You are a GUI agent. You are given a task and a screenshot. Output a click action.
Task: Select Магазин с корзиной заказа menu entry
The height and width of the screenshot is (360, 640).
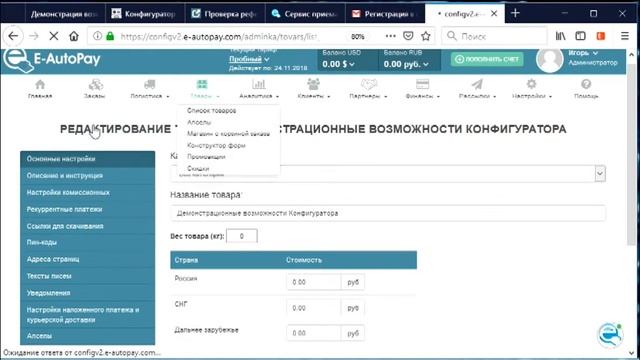click(229, 133)
